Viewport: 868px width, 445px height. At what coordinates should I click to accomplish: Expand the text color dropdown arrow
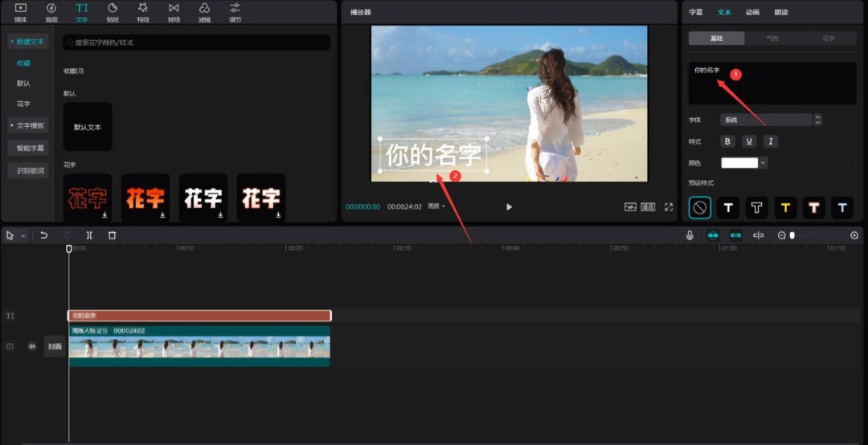[x=763, y=162]
